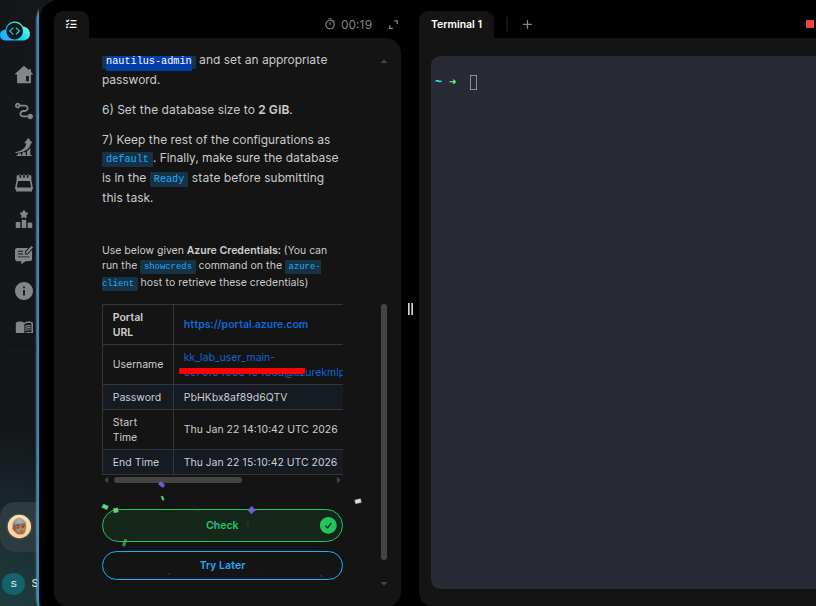Click End Time value cell

coord(261,462)
